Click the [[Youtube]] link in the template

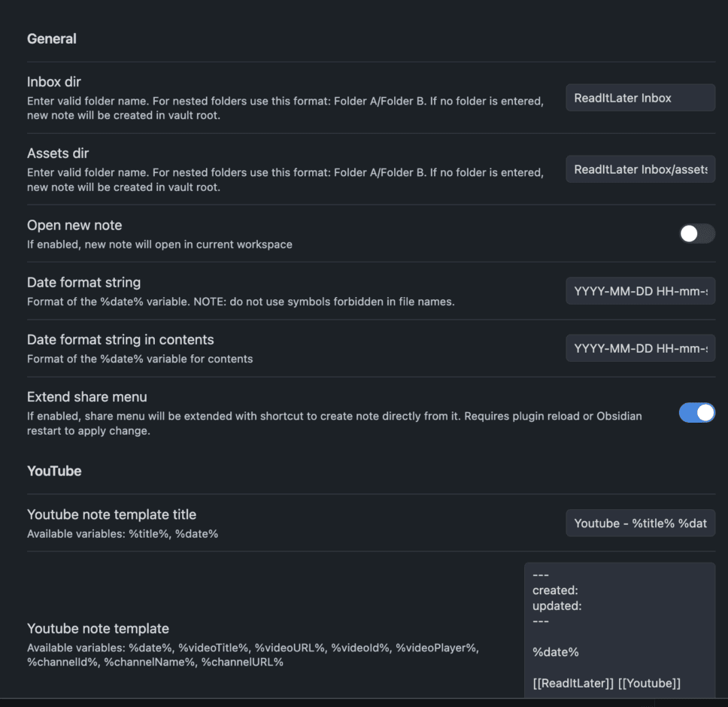[650, 683]
